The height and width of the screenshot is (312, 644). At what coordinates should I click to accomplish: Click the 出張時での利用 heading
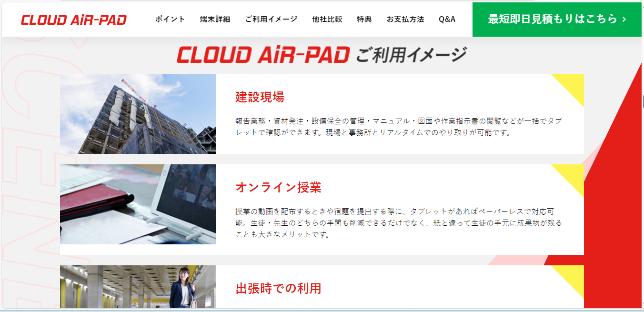[278, 289]
